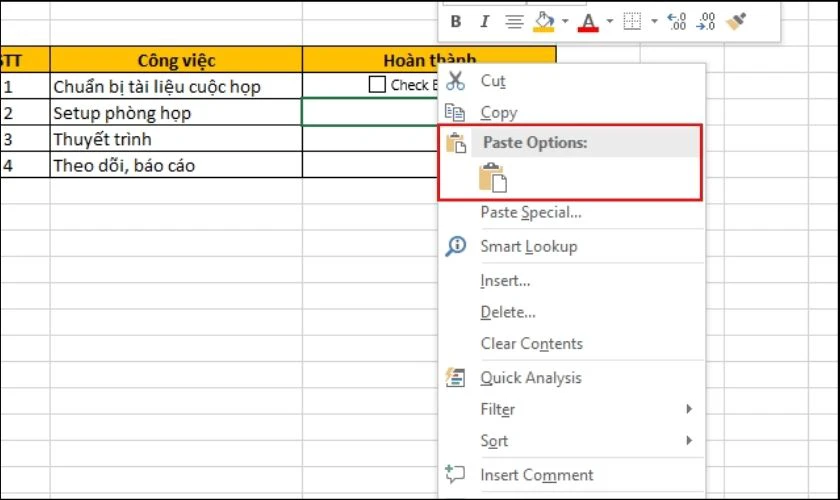Open the fill color dropdown arrow
The width and height of the screenshot is (840, 500).
point(565,21)
